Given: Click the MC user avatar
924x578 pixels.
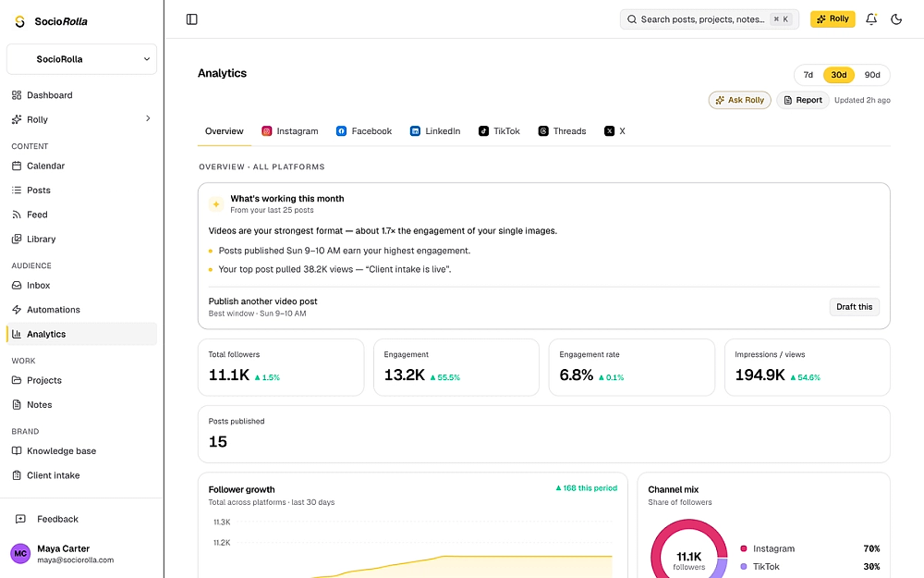Looking at the screenshot, I should click(x=20, y=553).
